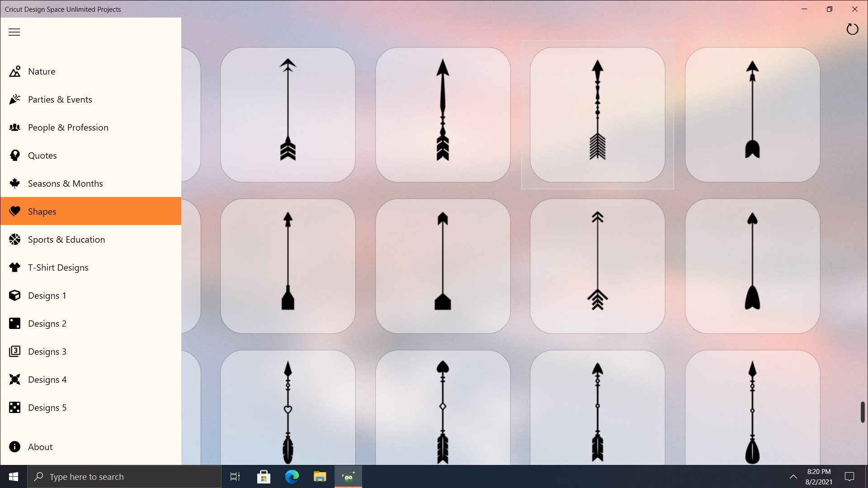Image resolution: width=868 pixels, height=488 pixels.
Task: Open Designs 3 category
Action: coord(47,352)
